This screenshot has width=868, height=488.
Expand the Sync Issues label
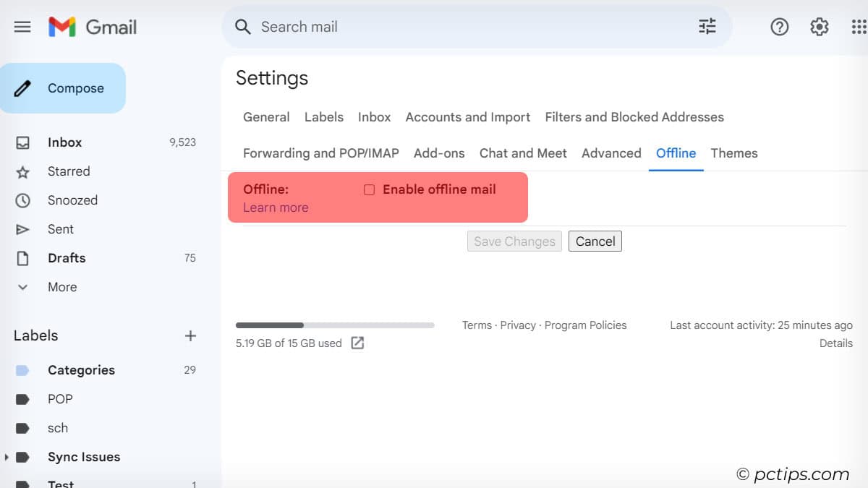click(x=7, y=457)
